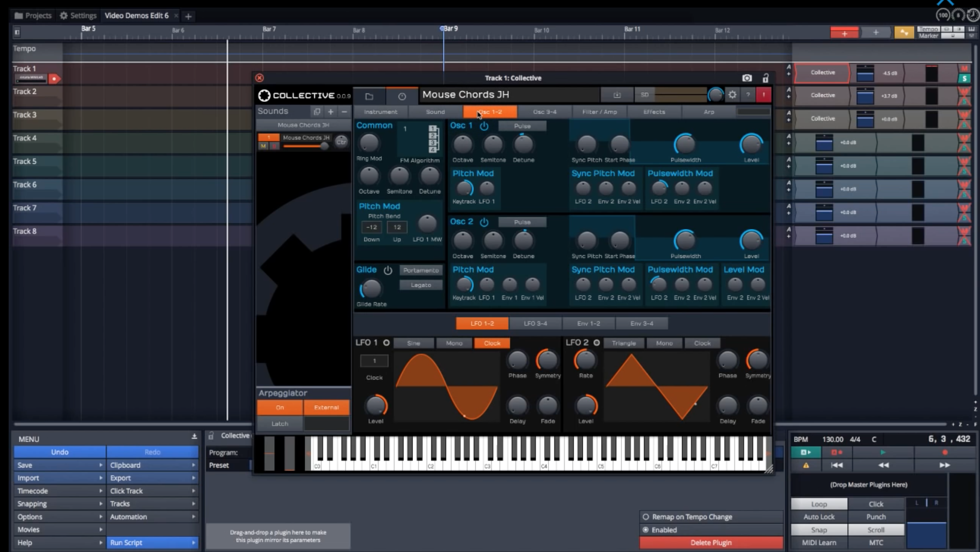Open LFO 1 Sine shape dropdown
980x552 pixels.
click(414, 343)
